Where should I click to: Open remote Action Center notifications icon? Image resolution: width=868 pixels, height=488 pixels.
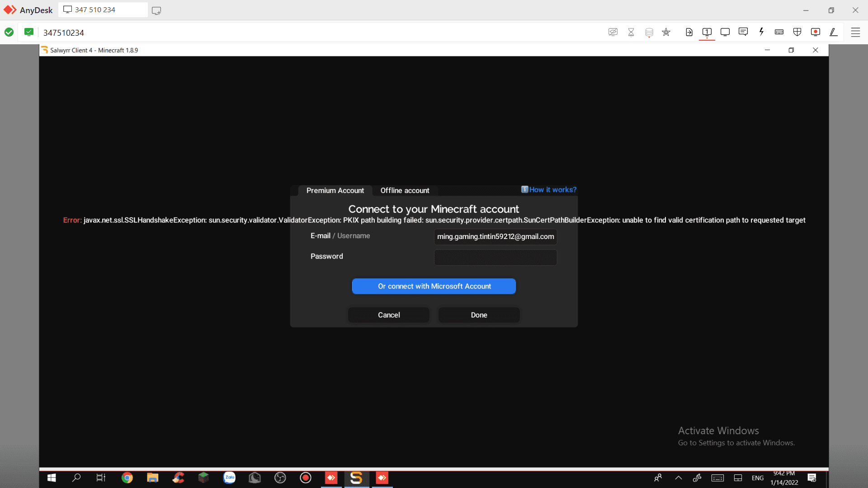click(x=812, y=478)
